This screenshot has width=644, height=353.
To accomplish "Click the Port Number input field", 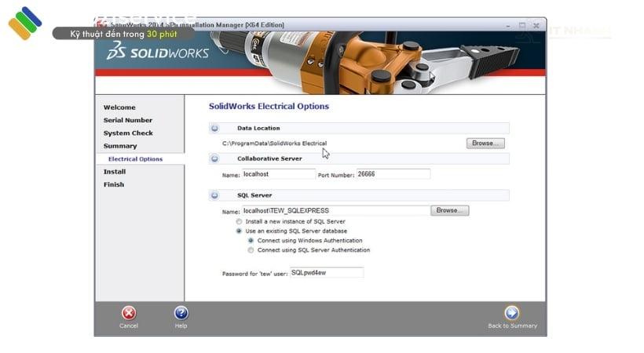I will pos(393,174).
